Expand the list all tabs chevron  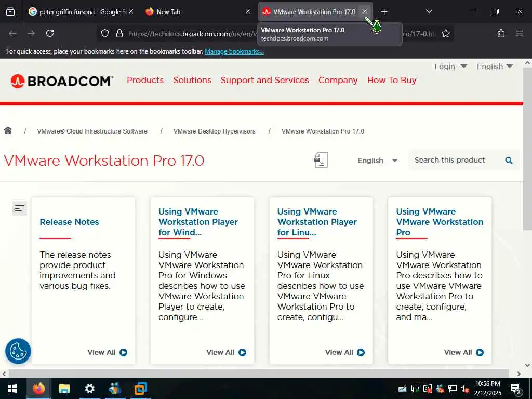point(429,12)
